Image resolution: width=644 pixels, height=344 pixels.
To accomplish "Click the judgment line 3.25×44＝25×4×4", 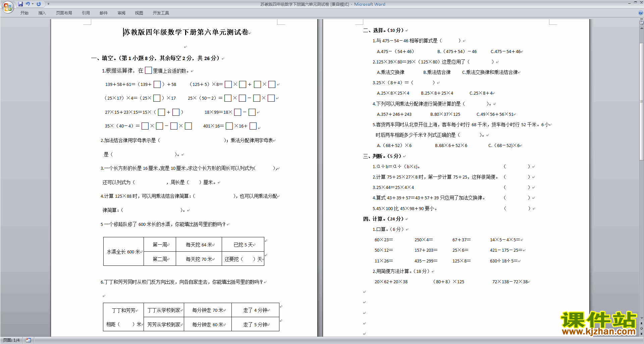I will point(393,187).
